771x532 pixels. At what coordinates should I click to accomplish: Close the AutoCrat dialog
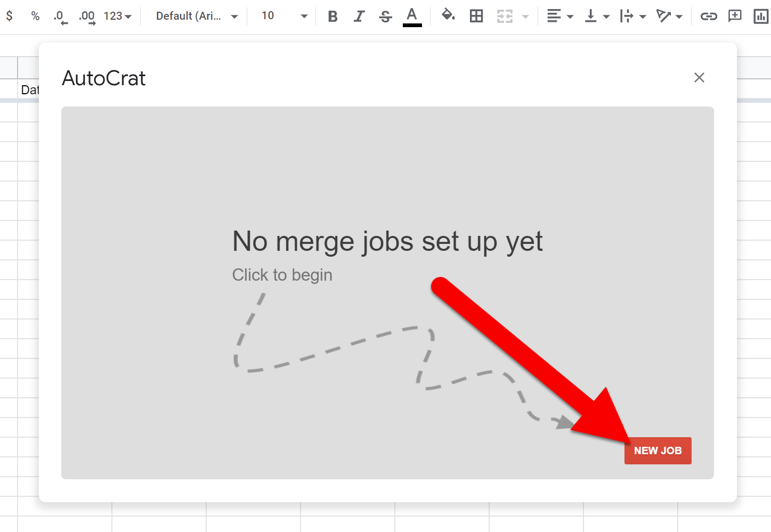click(x=699, y=78)
